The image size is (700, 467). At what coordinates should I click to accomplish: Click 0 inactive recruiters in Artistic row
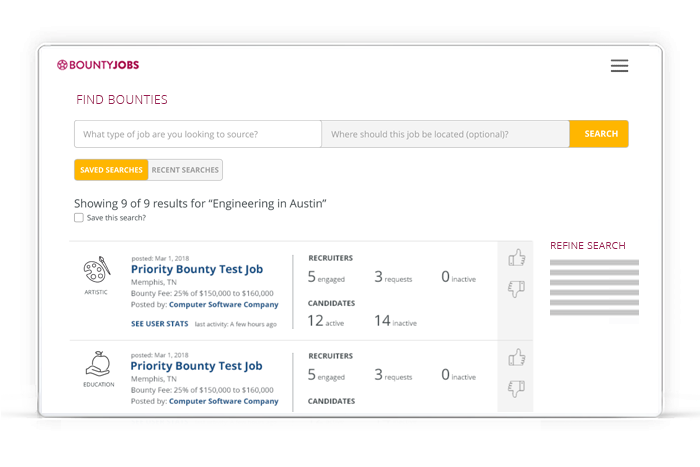pos(458,277)
